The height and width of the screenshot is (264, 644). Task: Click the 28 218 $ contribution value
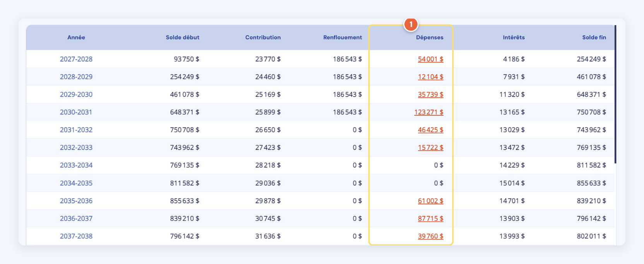268,165
